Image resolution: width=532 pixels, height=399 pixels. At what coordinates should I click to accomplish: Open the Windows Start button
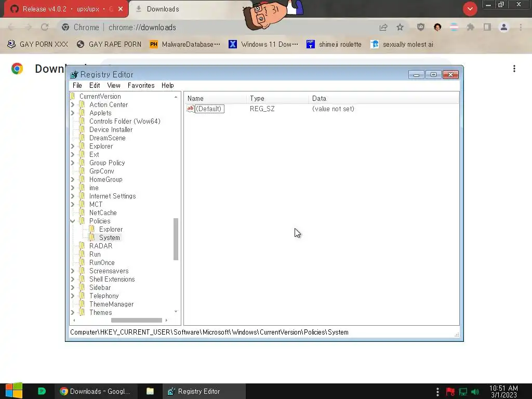[x=14, y=391]
